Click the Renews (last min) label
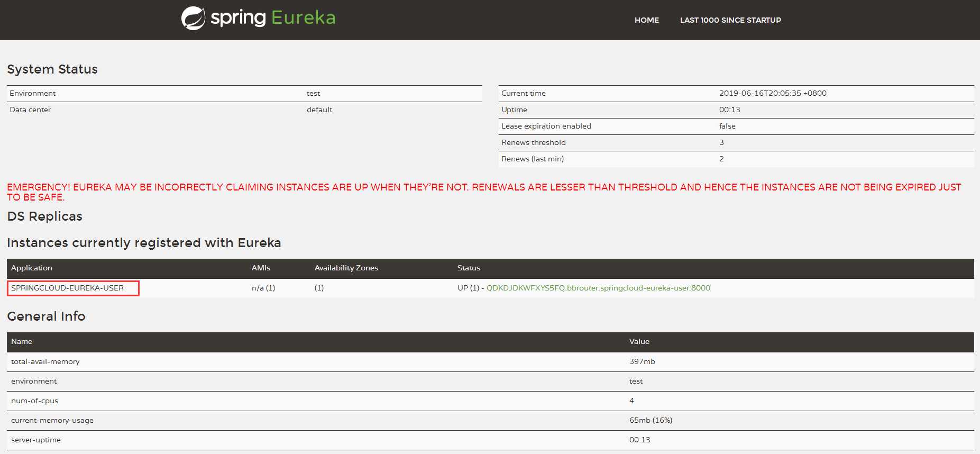The height and width of the screenshot is (454, 980). tap(533, 159)
